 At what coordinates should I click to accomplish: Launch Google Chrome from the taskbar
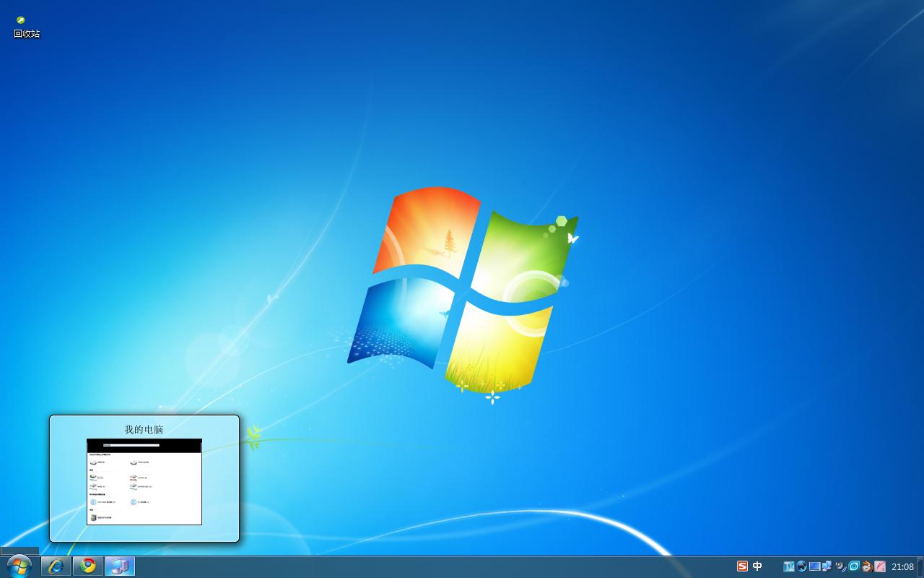(x=88, y=566)
